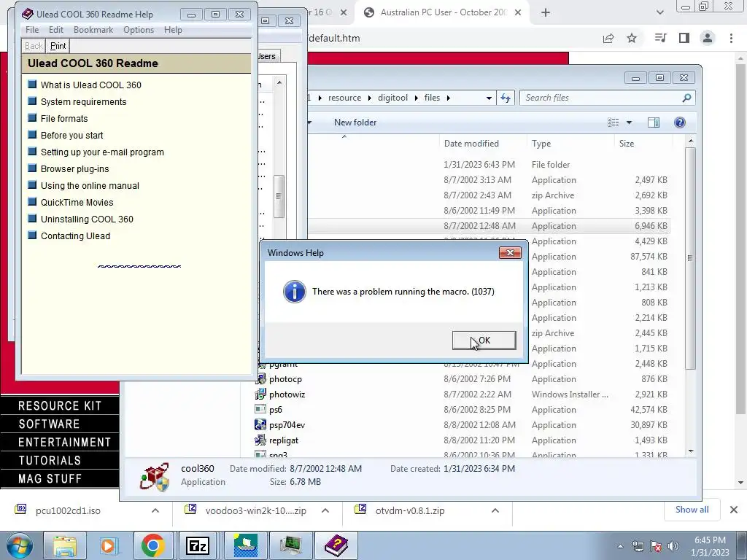The width and height of the screenshot is (747, 560).
Task: Open 'Setting up your e-mail program' topic
Action: (x=102, y=152)
